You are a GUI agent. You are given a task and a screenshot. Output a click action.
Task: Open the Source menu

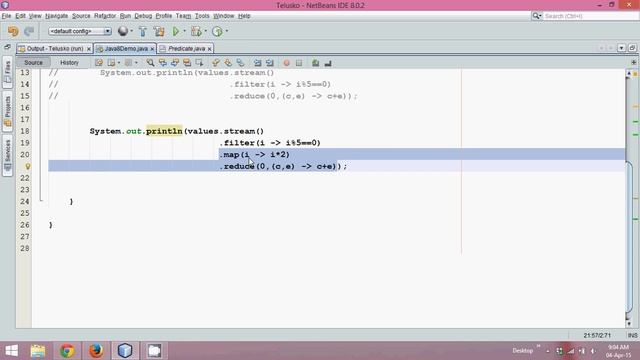(81, 16)
